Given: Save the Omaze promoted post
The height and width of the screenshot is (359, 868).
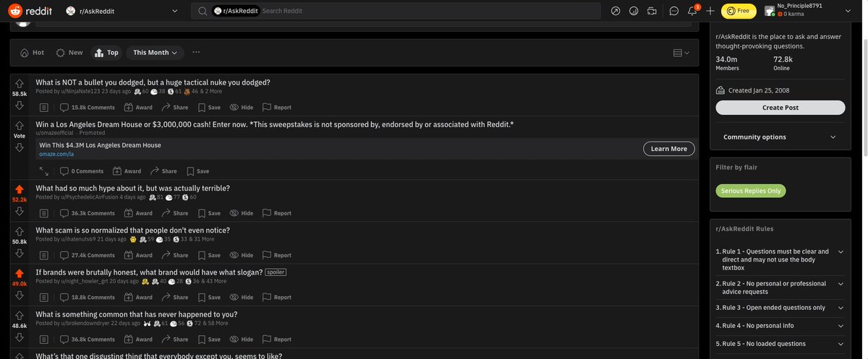Looking at the screenshot, I should (197, 171).
